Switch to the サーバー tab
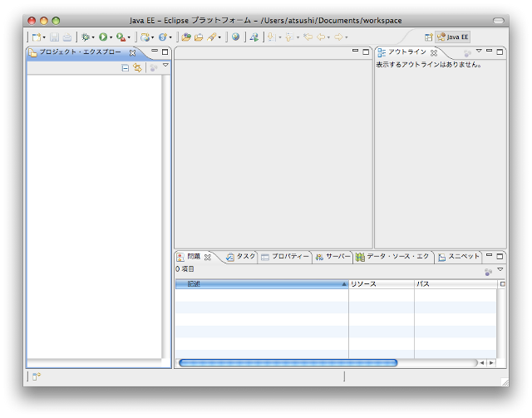This screenshot has height=418, width=532. tap(333, 257)
